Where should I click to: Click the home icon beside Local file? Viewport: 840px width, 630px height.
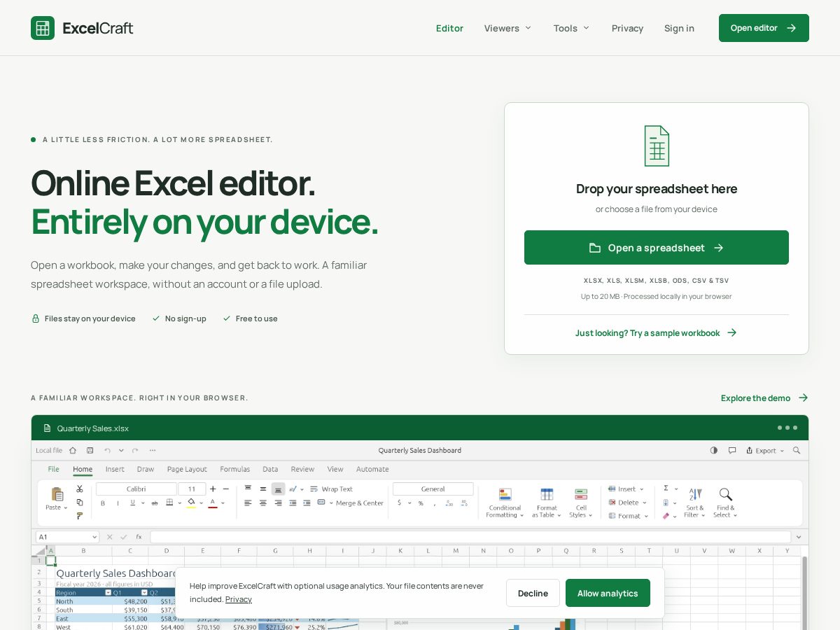[73, 450]
